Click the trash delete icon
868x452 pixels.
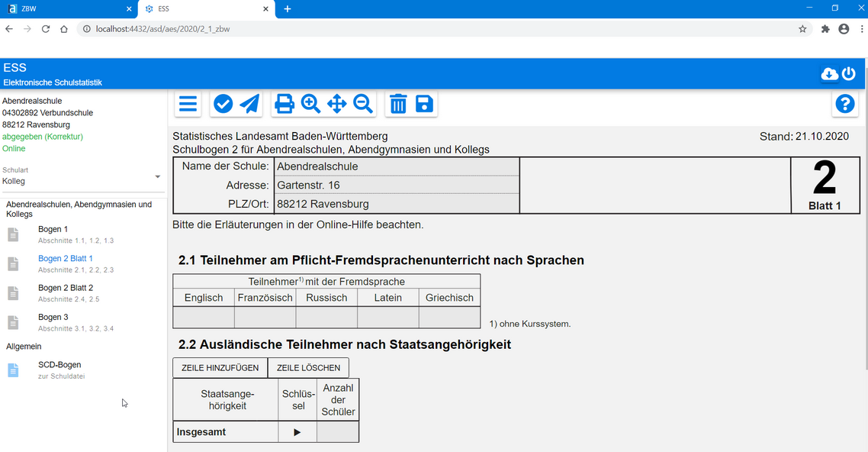pyautogui.click(x=398, y=104)
